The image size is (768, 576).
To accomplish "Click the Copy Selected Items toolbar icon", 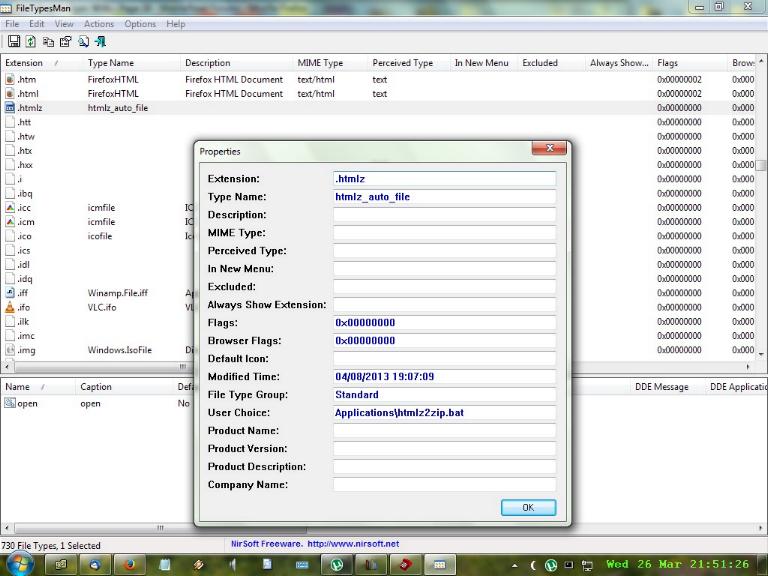I will [x=48, y=42].
